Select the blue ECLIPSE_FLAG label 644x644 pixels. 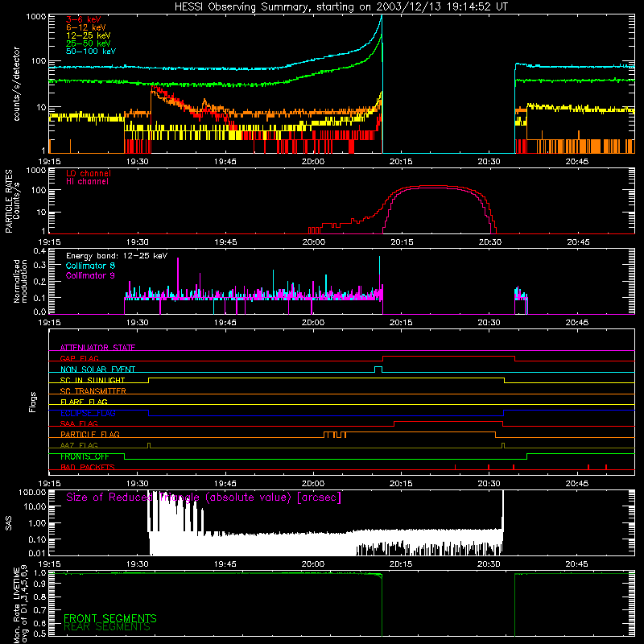[88, 413]
